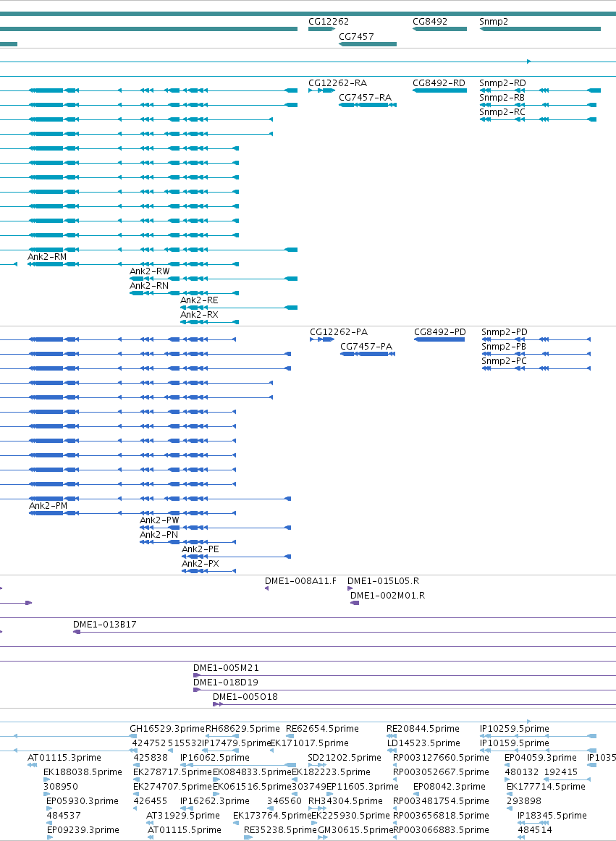Select clone DME1-002M01.R
The width and height of the screenshot is (616, 841).
point(387,596)
